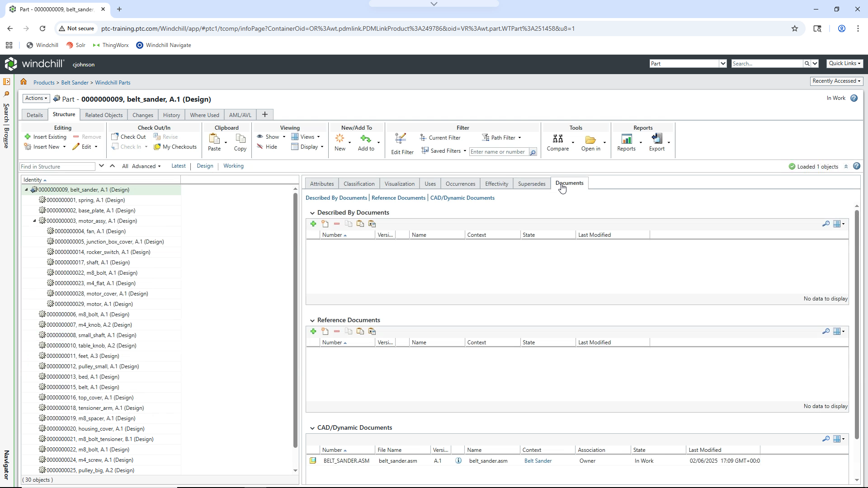Click the Windchill Navigate bookmark
Screen dimensions: 868x488
[164, 45]
